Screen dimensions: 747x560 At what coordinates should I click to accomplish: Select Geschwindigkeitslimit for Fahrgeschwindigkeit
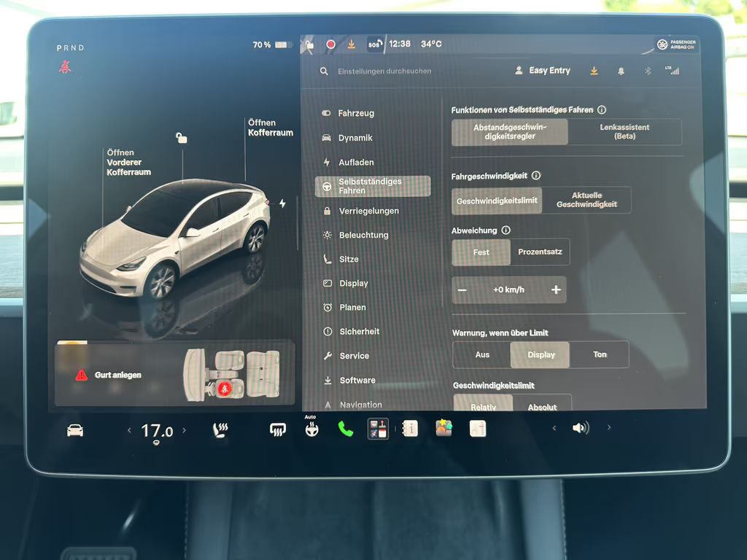[496, 201]
